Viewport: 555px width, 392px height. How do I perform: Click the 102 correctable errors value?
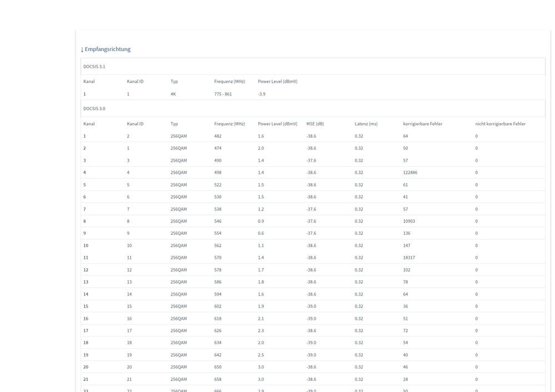pos(407,270)
